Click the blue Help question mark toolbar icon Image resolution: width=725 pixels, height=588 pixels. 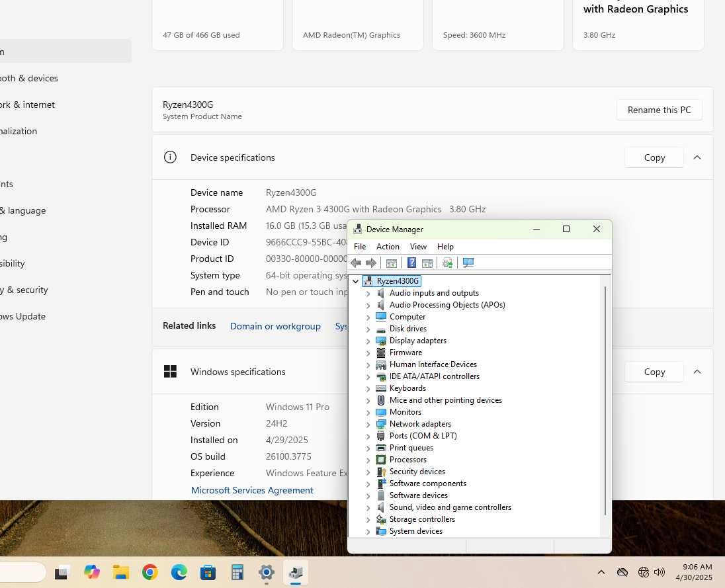411,263
